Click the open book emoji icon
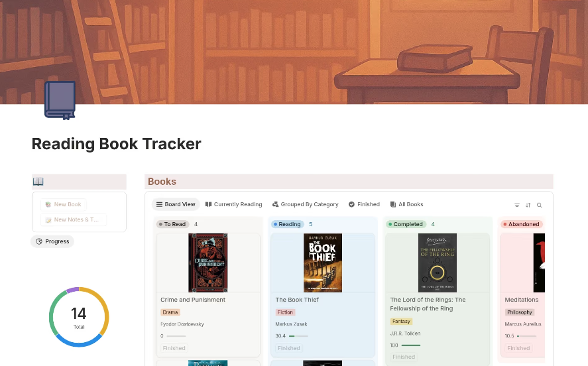The width and height of the screenshot is (588, 366). (38, 181)
